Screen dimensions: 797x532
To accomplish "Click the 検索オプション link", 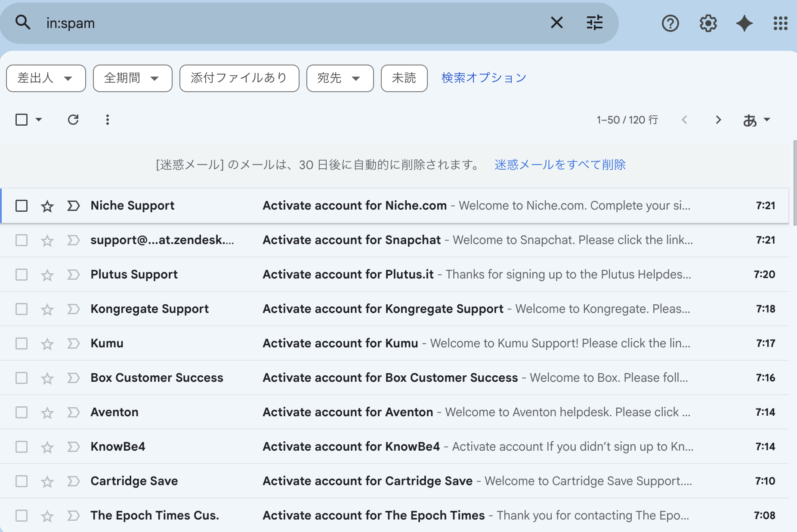I will 484,78.
